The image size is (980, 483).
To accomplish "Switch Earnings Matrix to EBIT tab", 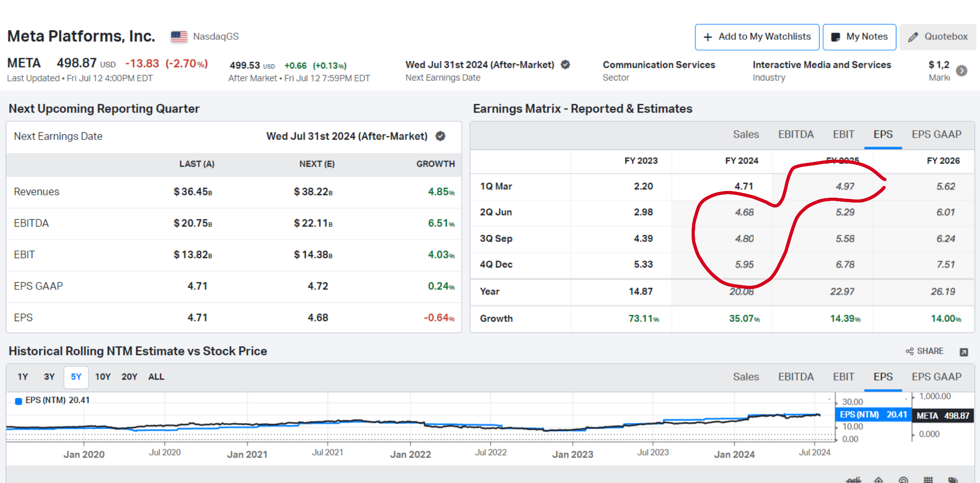I will pyautogui.click(x=844, y=135).
